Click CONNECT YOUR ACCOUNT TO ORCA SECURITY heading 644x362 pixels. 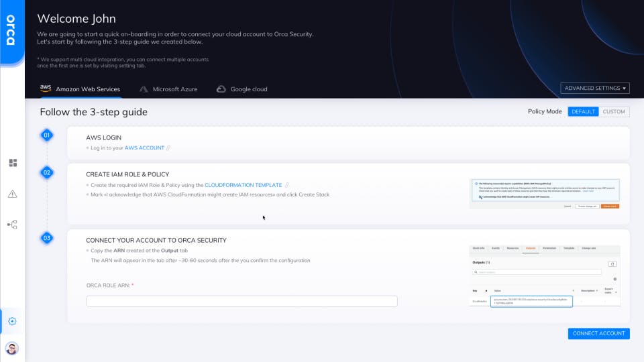(x=156, y=241)
